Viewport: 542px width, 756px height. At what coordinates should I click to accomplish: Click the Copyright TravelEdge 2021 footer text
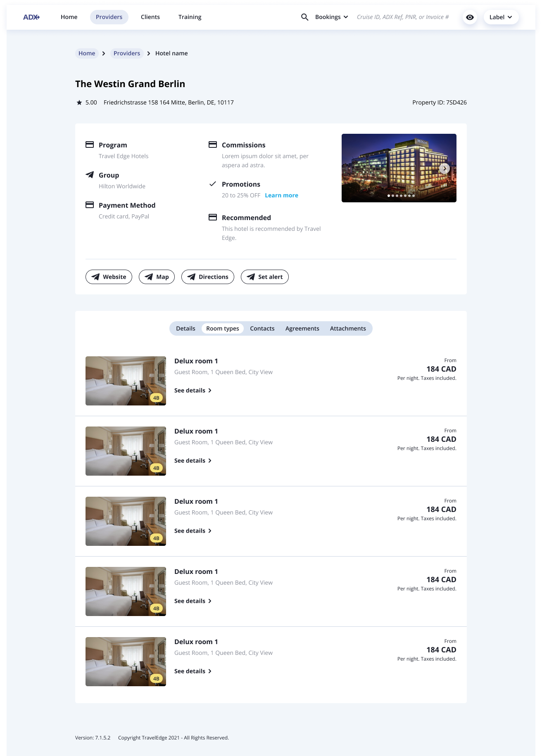click(x=174, y=738)
